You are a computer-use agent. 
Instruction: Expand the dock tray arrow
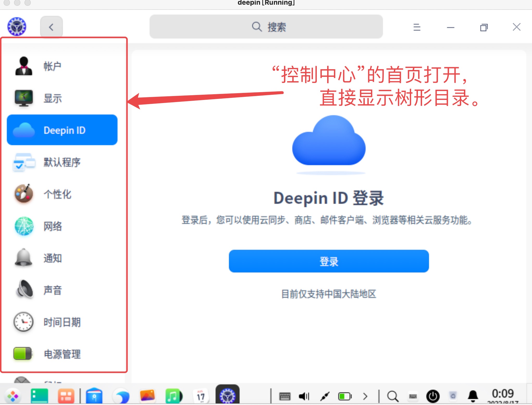point(365,396)
